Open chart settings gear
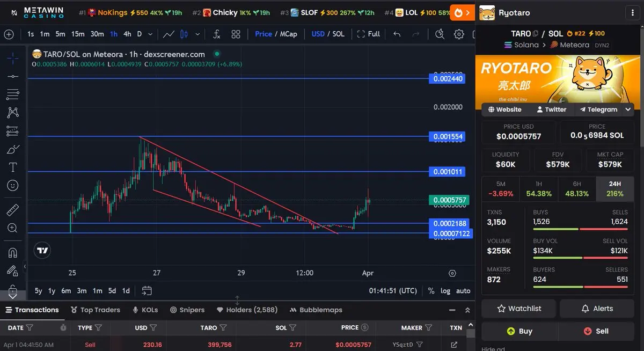The height and width of the screenshot is (351, 644). click(x=459, y=34)
